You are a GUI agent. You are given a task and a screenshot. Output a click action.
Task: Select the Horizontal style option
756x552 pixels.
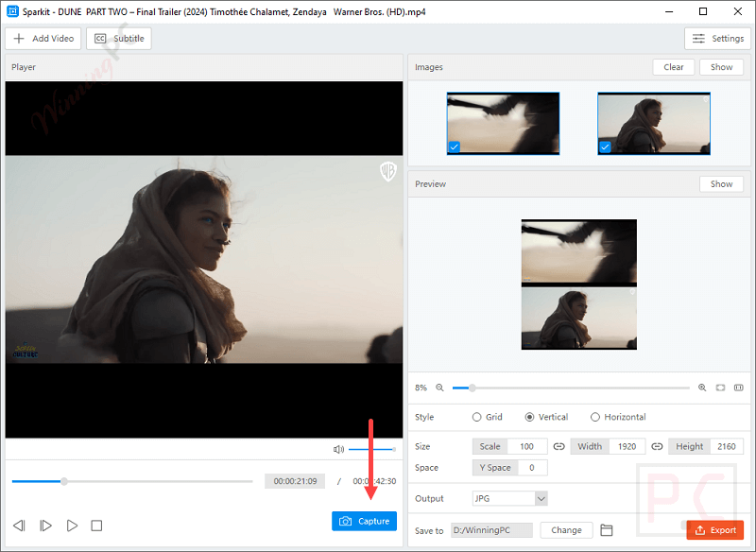point(618,417)
